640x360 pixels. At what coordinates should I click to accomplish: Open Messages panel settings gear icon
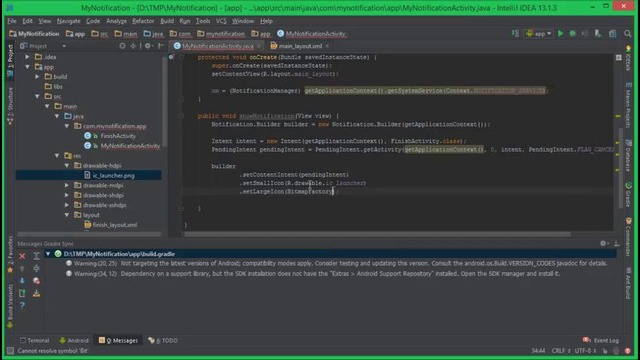pos(603,243)
